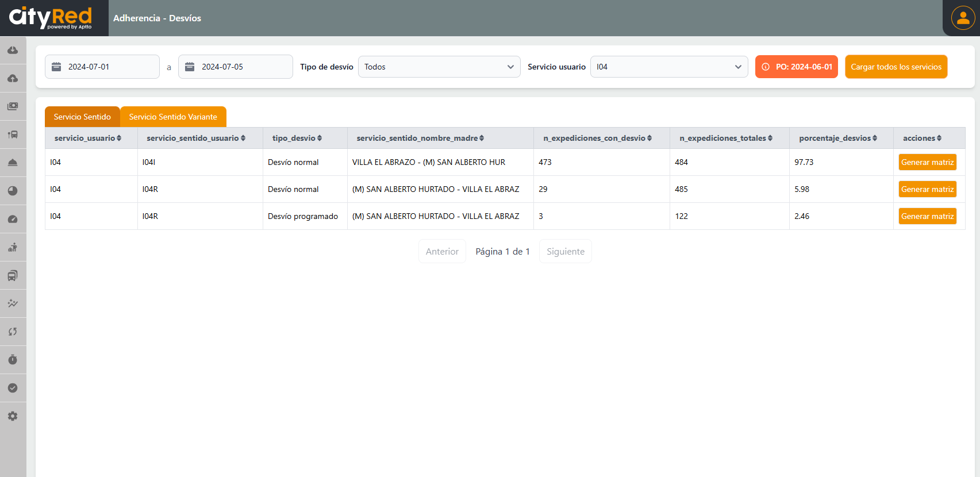The image size is (980, 477).
Task: Click the pie chart sidebar icon
Action: pos(13,191)
